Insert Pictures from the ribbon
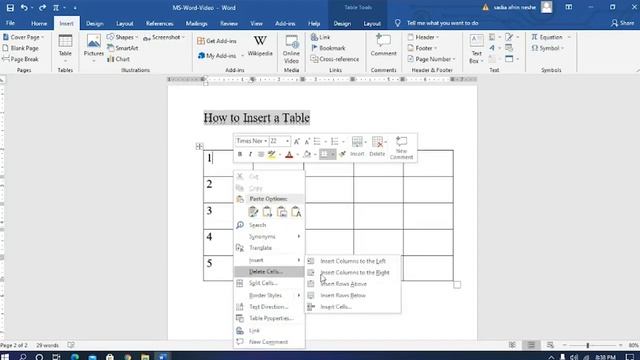Image resolution: width=640 pixels, height=360 pixels. point(93,48)
